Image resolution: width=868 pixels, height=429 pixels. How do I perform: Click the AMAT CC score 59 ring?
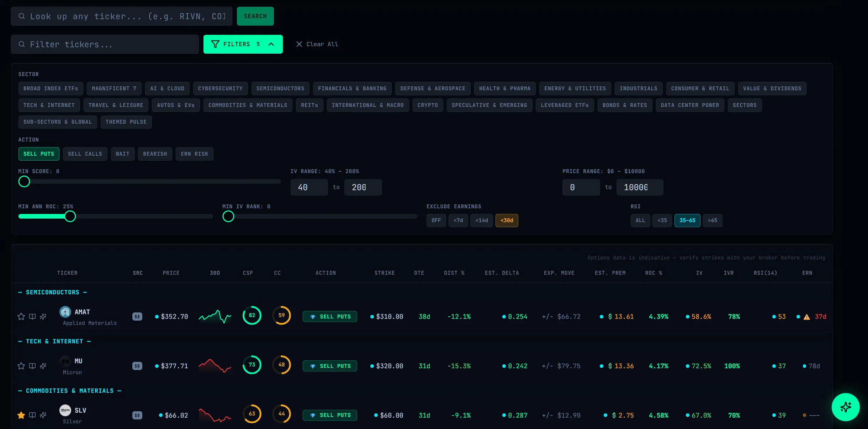(281, 315)
